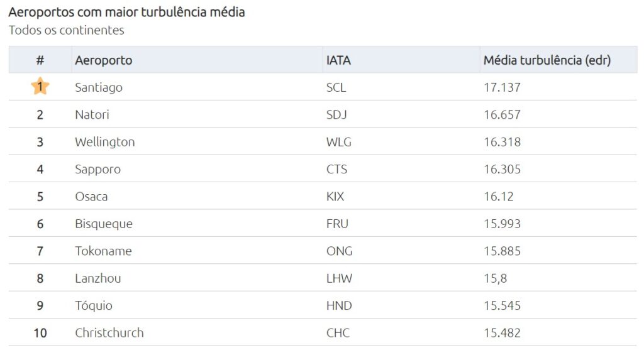Click the Lanzhou airport name
Image resolution: width=644 pixels, height=360 pixels.
[x=98, y=278]
